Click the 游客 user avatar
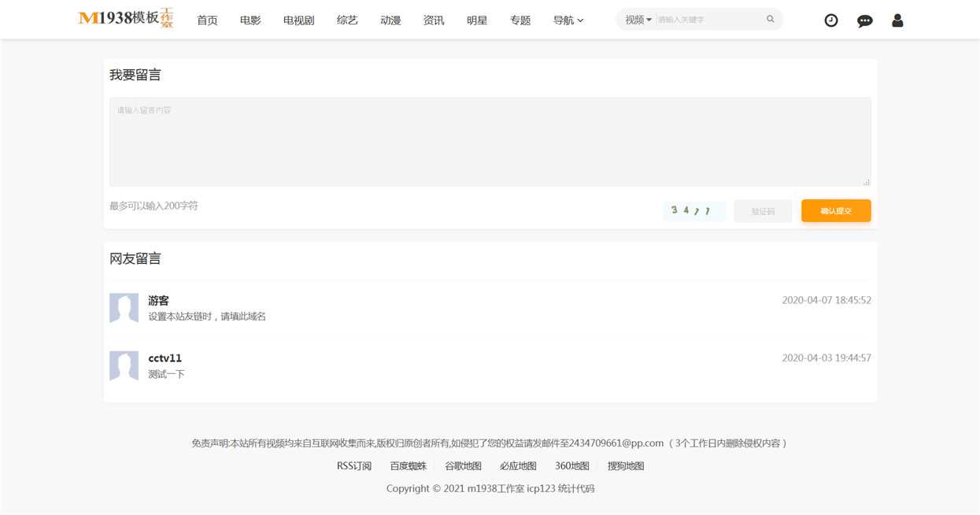Screen dimensions: 980x515 pos(124,308)
